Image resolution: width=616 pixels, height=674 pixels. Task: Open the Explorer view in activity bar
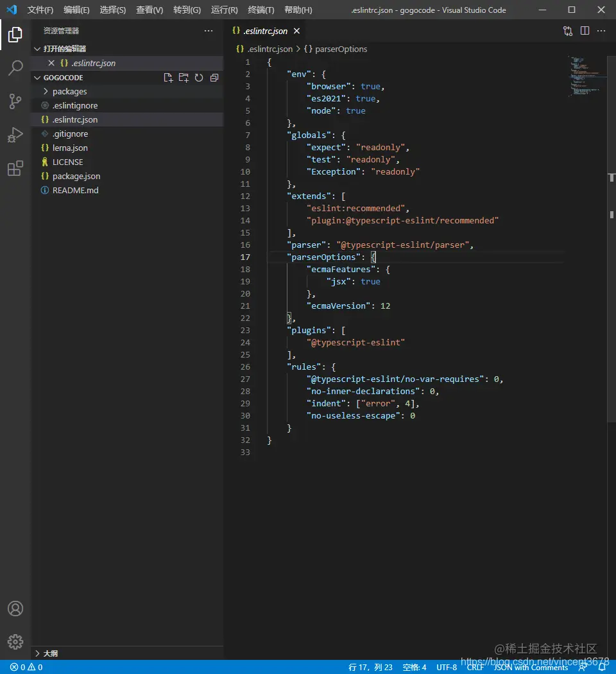(15, 35)
